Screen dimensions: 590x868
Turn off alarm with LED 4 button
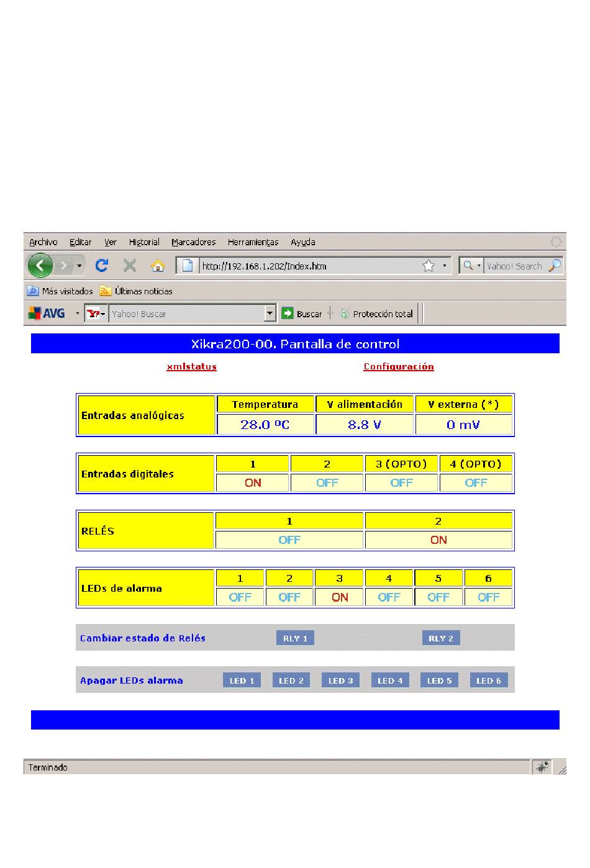[390, 680]
